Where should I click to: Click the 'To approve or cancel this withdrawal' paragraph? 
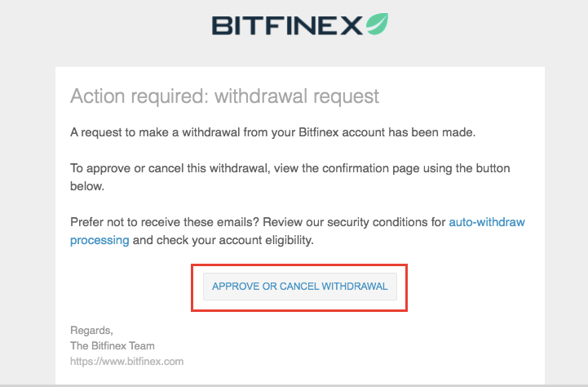[290, 177]
